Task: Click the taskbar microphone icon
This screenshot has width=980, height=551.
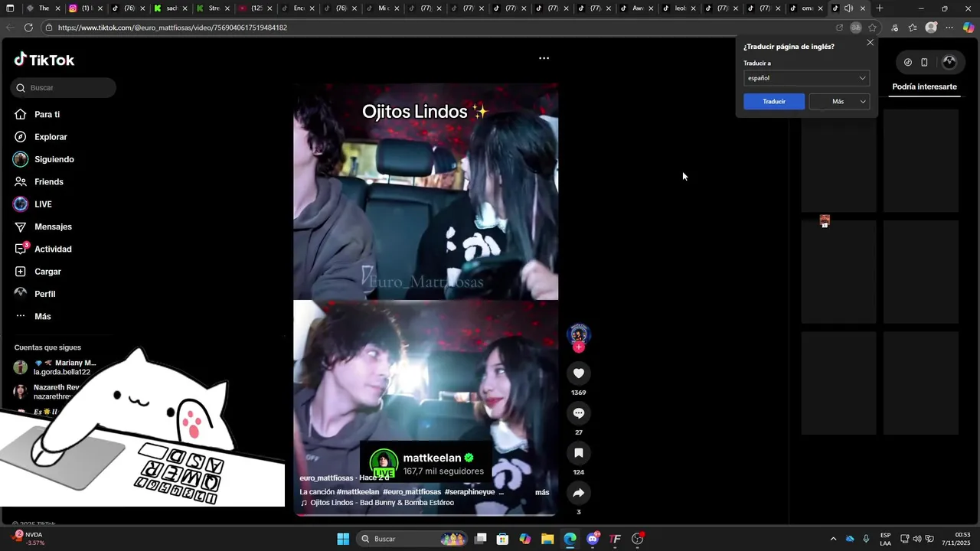Action: (x=866, y=539)
